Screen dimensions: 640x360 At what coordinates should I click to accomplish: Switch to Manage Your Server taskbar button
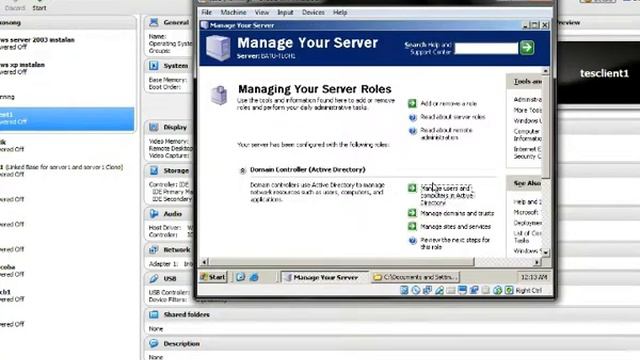tap(325, 277)
